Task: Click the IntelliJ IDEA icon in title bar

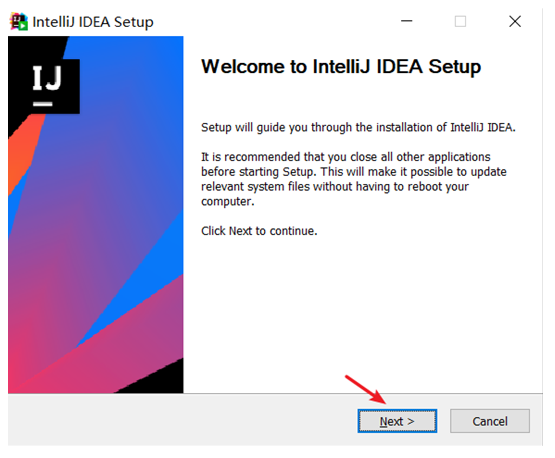Action: click(x=18, y=22)
